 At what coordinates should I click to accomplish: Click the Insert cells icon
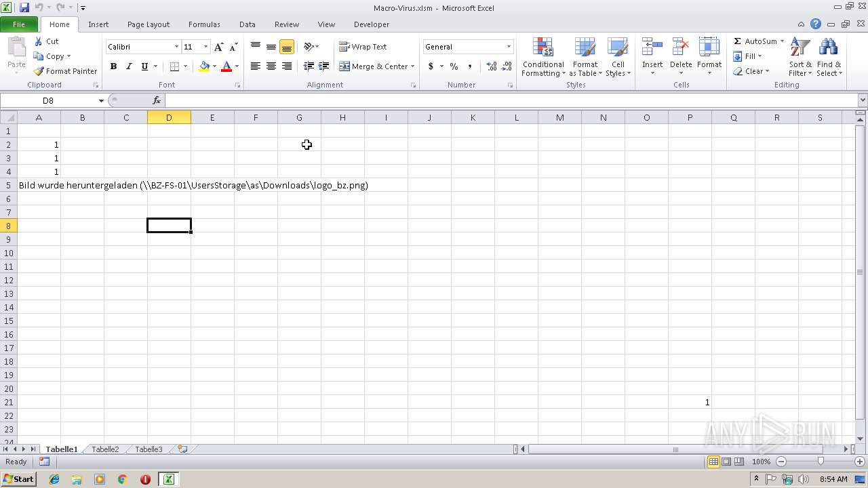click(x=652, y=47)
